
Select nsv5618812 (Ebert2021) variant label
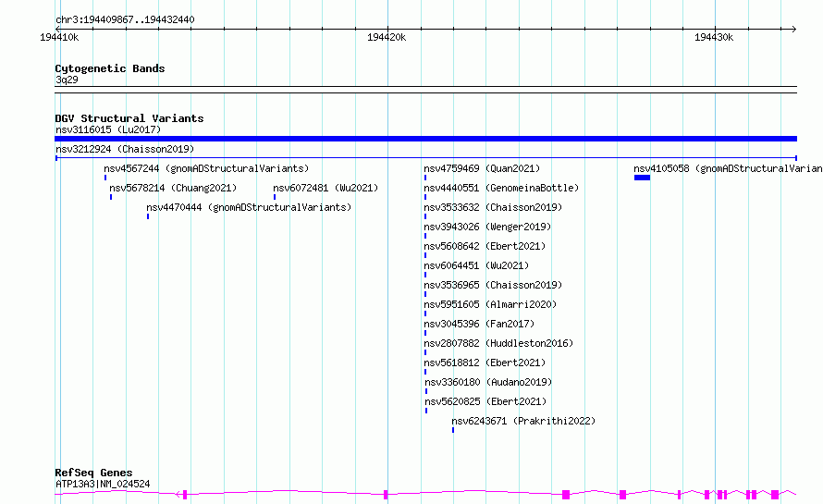[x=485, y=363]
